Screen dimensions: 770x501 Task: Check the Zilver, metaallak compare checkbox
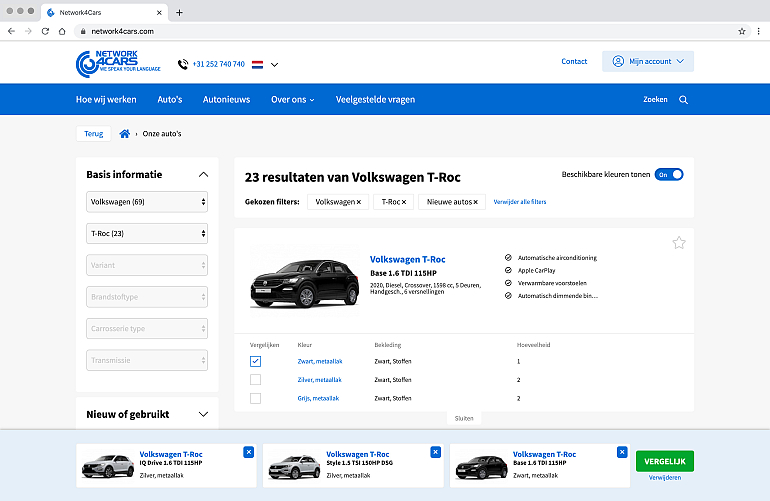[255, 380]
